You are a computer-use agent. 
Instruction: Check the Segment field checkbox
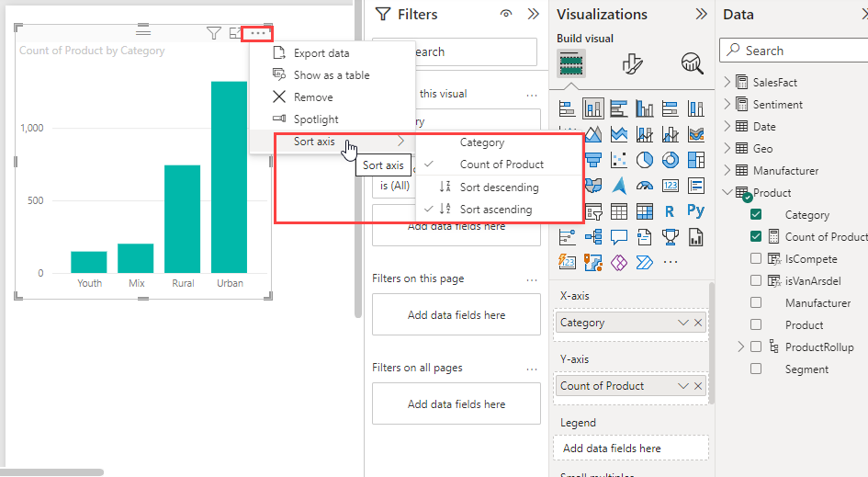756,369
